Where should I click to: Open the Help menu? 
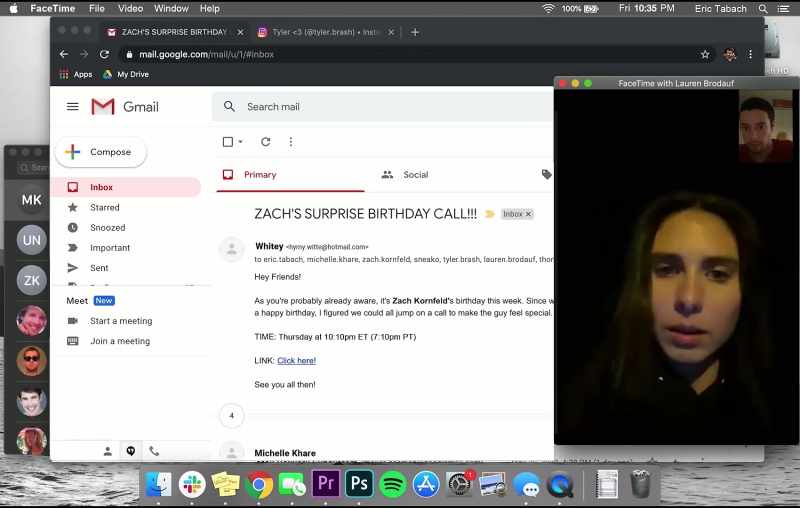(209, 8)
